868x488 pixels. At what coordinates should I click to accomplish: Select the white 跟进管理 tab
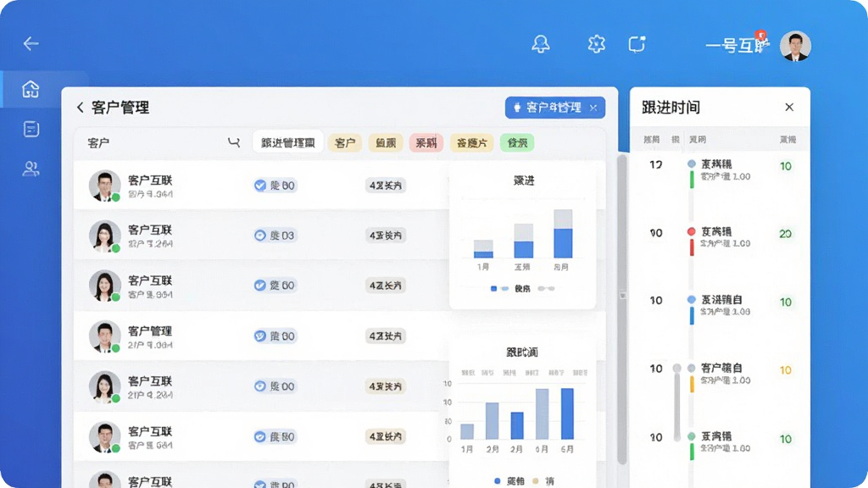(288, 142)
